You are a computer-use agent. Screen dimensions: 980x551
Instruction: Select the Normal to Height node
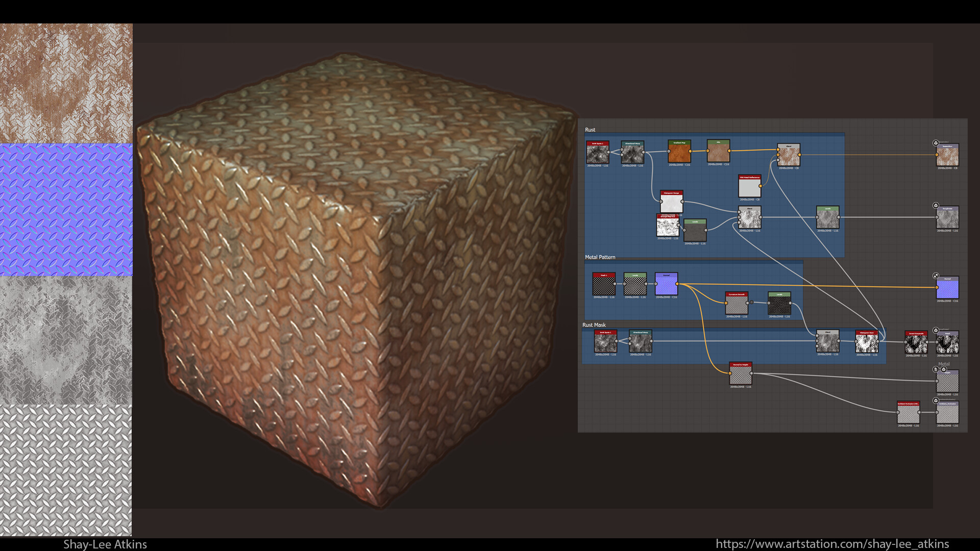tap(740, 373)
